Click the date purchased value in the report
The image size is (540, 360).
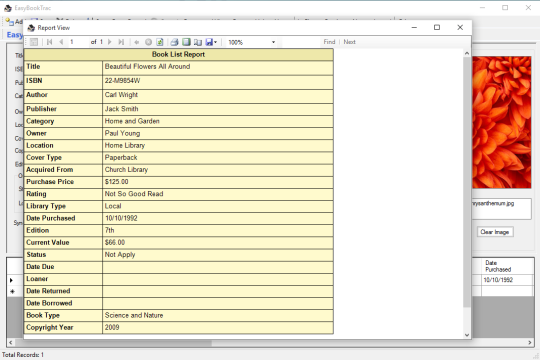[121, 218]
